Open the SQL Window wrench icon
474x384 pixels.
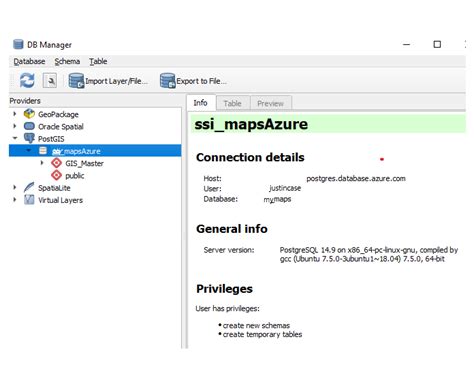click(50, 81)
